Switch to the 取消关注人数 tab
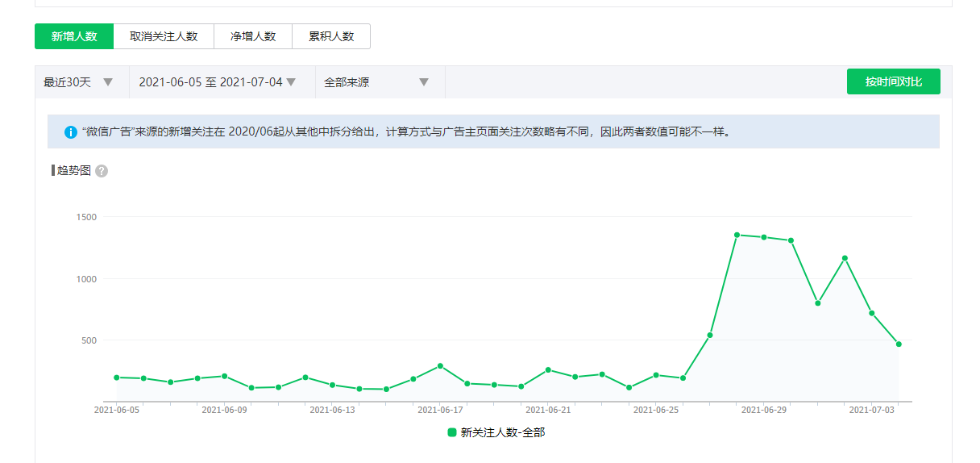Image resolution: width=980 pixels, height=463 pixels. (x=164, y=36)
